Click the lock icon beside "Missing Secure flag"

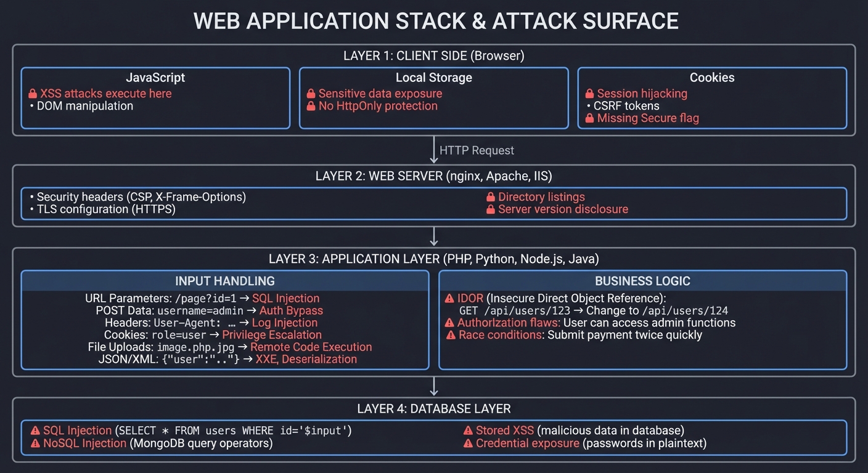coord(589,118)
